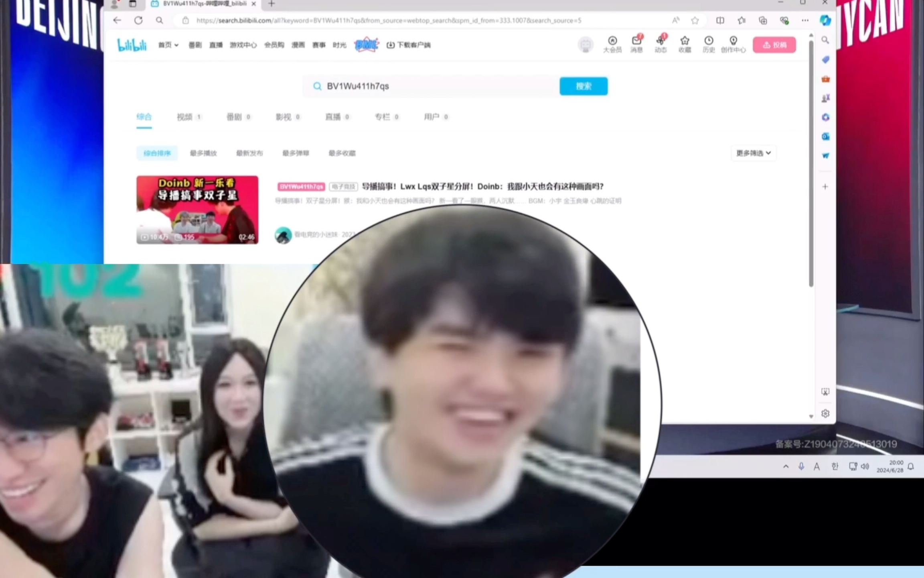924x578 pixels.
Task: Click the 搜索 search button
Action: point(583,86)
